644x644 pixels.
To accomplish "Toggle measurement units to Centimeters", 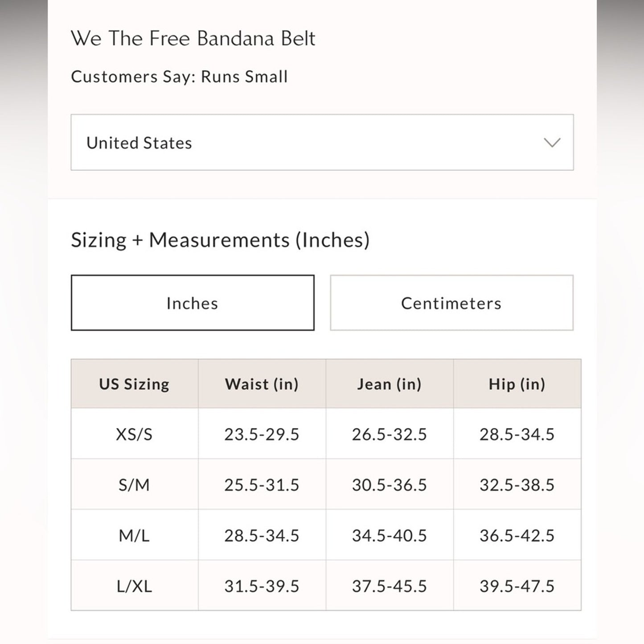I will 451,303.
